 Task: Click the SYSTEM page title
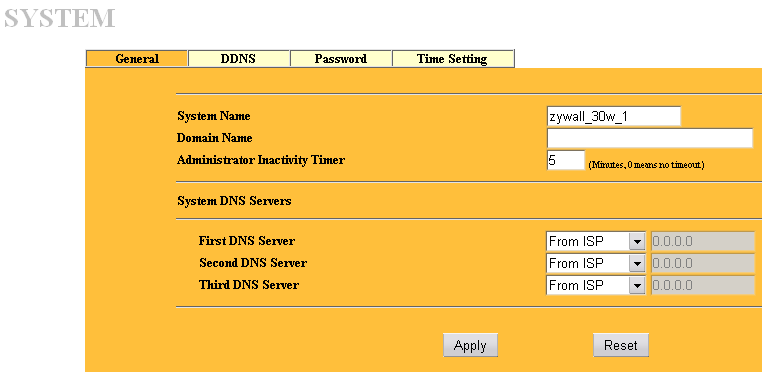point(60,18)
